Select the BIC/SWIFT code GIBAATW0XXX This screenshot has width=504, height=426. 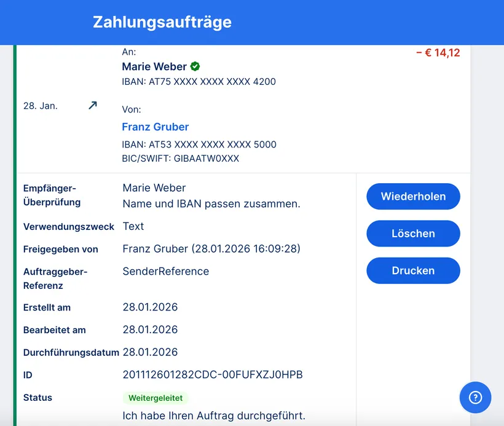point(181,159)
